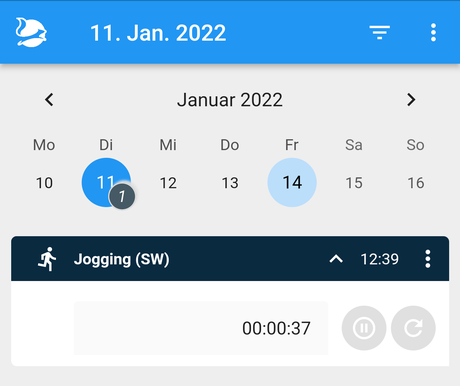The height and width of the screenshot is (386, 460).
Task: Select Friday the 14th
Action: coord(292,182)
